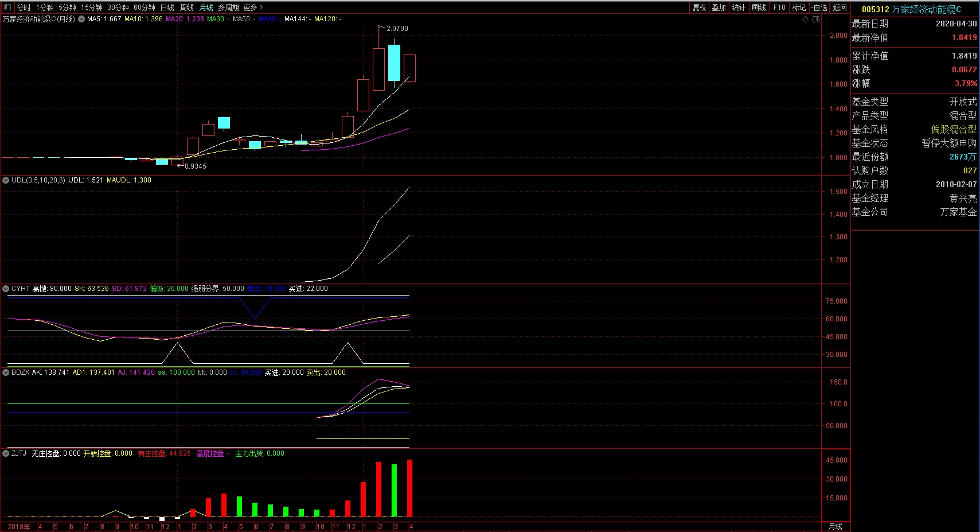This screenshot has height=532, width=980.
Task: Select the 2.0790 high price label
Action: click(397, 28)
